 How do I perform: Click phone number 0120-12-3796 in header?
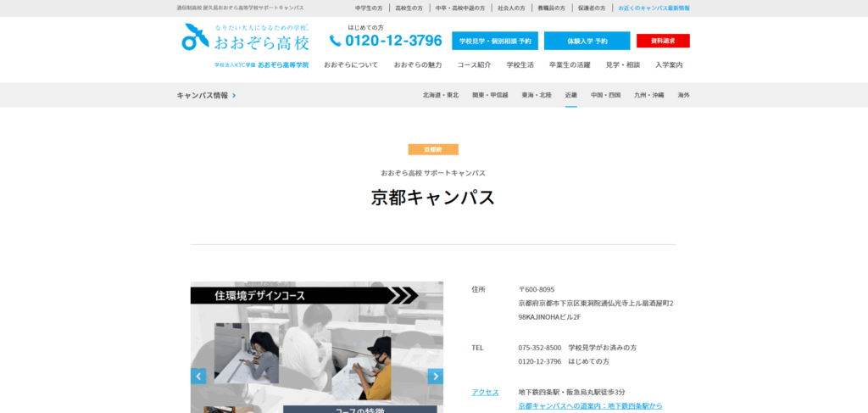393,41
